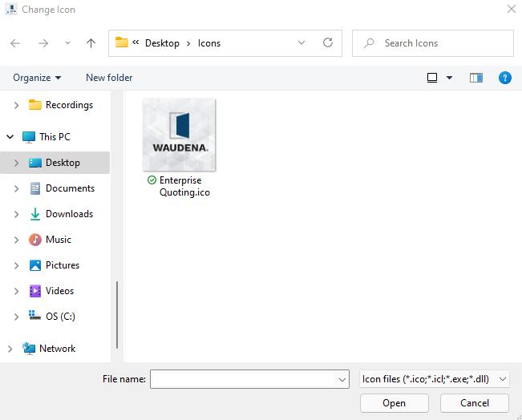Click the folder icon in address bar

[122, 42]
